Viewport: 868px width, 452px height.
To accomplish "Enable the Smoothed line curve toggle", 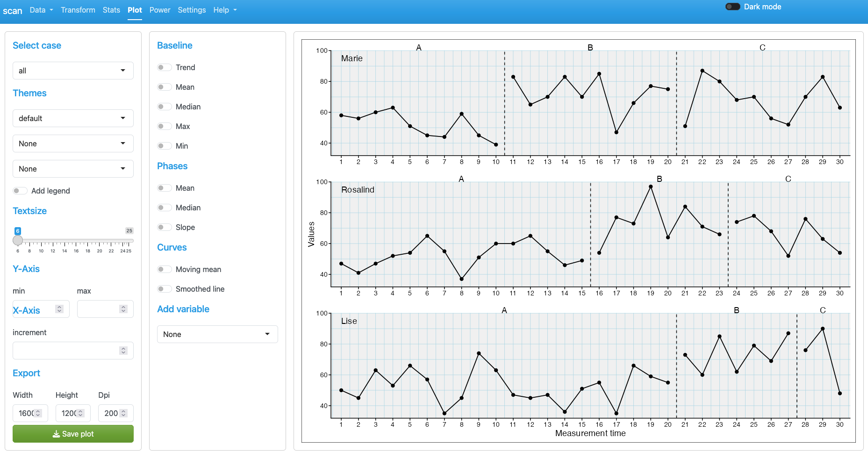I will pyautogui.click(x=164, y=289).
